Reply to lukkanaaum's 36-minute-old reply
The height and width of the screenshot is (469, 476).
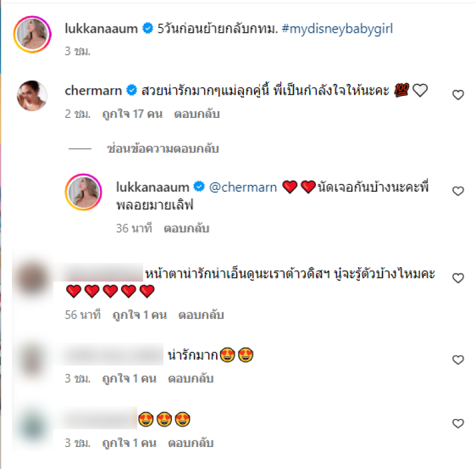tap(186, 229)
